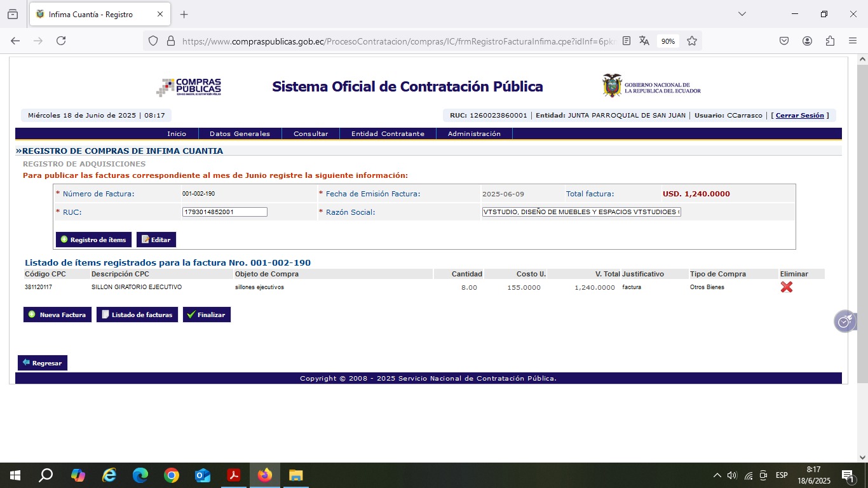This screenshot has height=488, width=868.
Task: Open the Firefox hamburger application menu
Action: 853,41
